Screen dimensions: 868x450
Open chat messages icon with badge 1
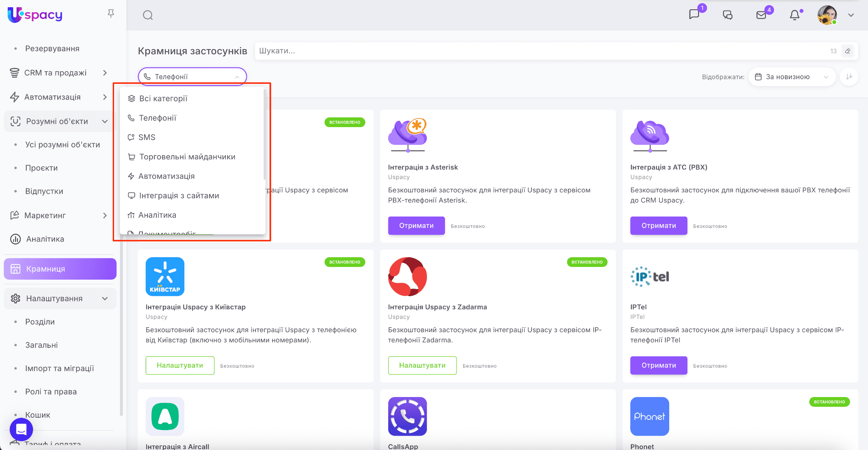click(694, 15)
